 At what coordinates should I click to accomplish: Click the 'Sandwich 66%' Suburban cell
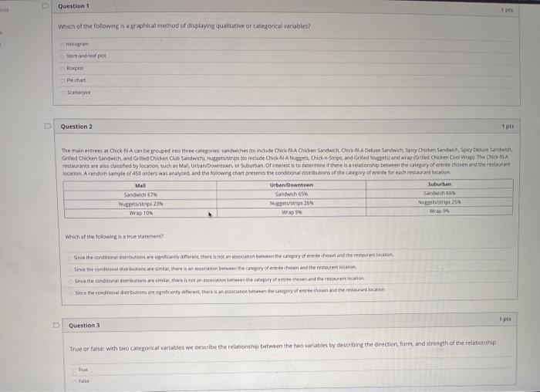(x=440, y=193)
